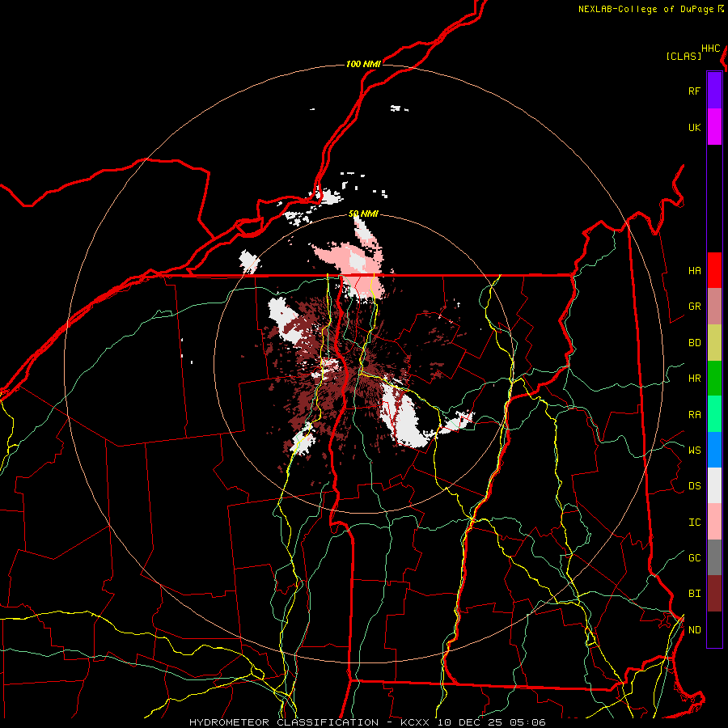Select the GR legend color block
728x728 pixels.
[714, 307]
